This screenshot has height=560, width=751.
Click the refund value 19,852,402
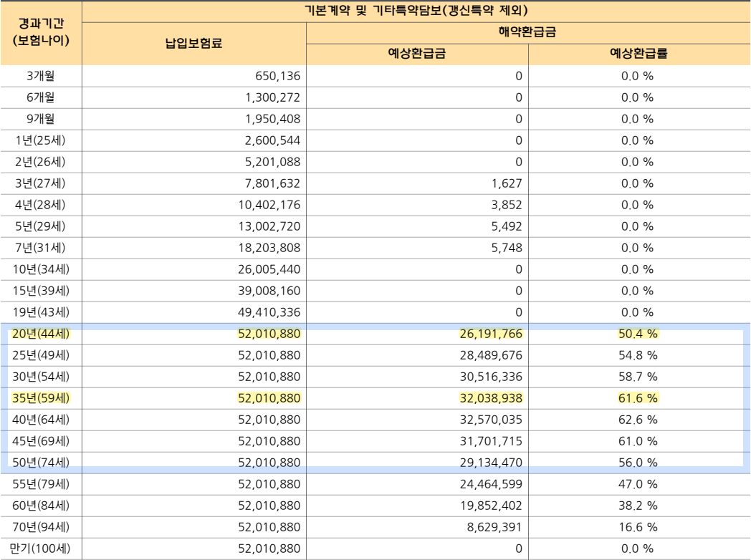tap(491, 506)
